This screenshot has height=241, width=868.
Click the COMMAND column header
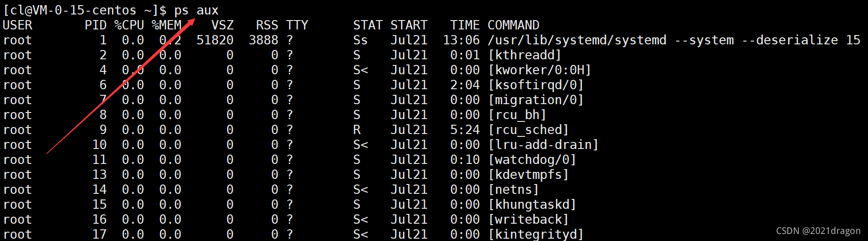tap(514, 25)
